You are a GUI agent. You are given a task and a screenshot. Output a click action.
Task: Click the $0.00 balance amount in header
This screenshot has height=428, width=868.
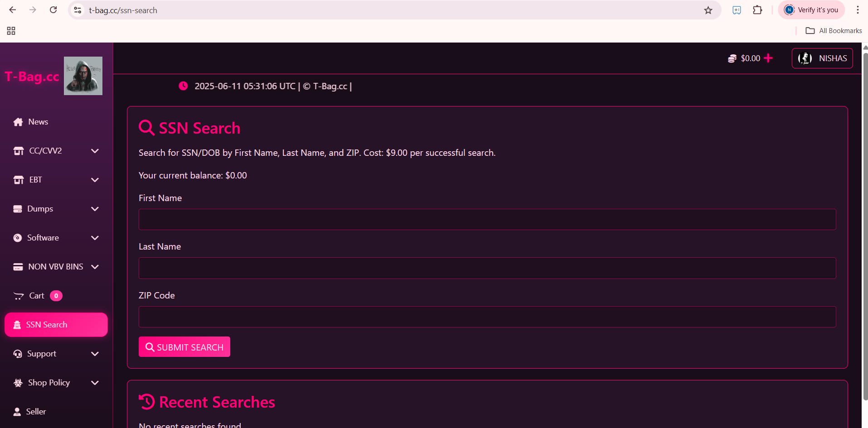(751, 58)
